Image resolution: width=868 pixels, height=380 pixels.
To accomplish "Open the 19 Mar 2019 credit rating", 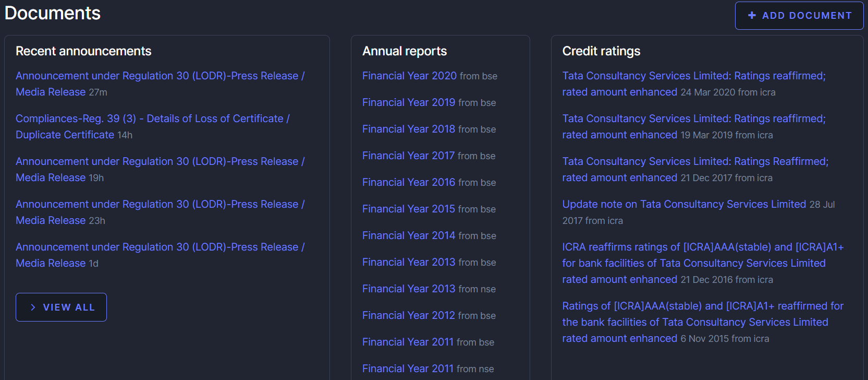I will [x=694, y=126].
